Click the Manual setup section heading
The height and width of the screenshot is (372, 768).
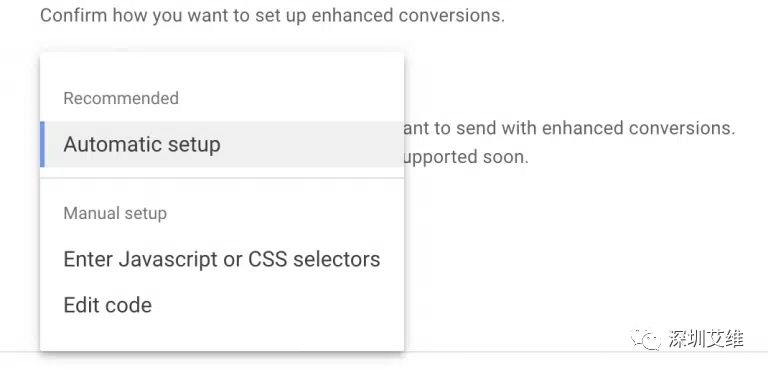point(115,213)
